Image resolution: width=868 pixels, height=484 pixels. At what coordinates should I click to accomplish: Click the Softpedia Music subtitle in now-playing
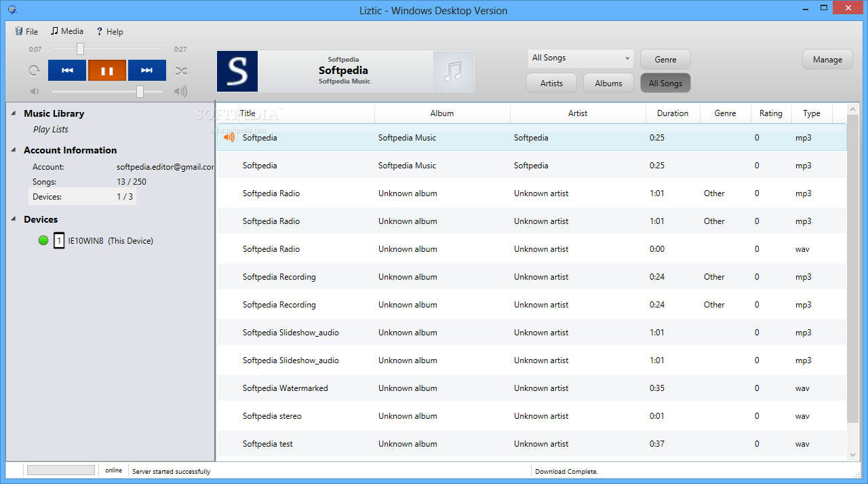point(344,81)
